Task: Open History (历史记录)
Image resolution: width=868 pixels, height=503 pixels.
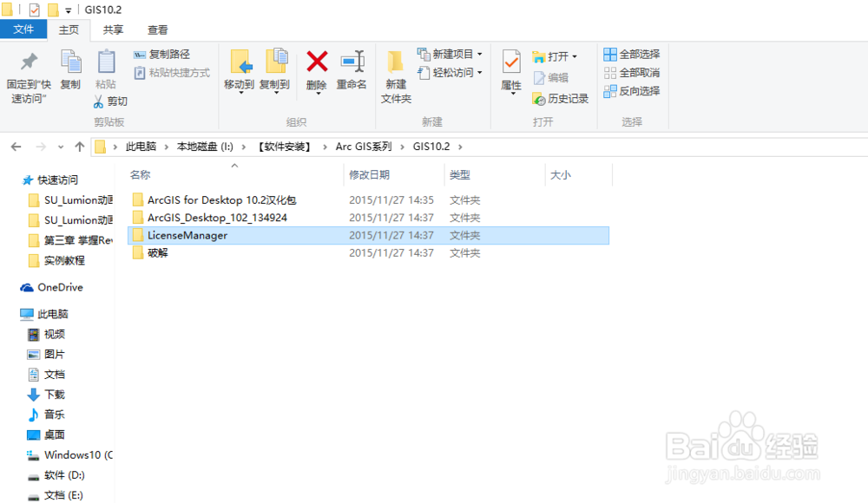Action: [560, 99]
